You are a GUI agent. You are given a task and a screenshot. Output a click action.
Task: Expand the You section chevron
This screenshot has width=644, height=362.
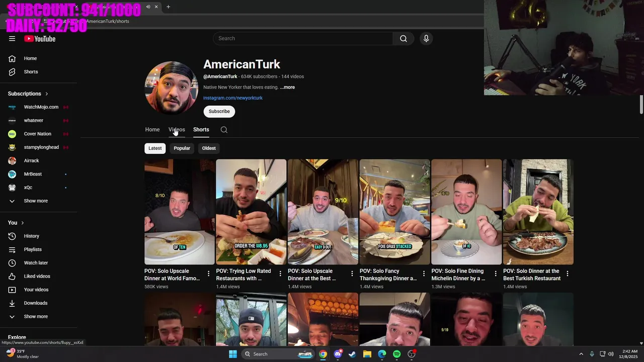(x=22, y=223)
